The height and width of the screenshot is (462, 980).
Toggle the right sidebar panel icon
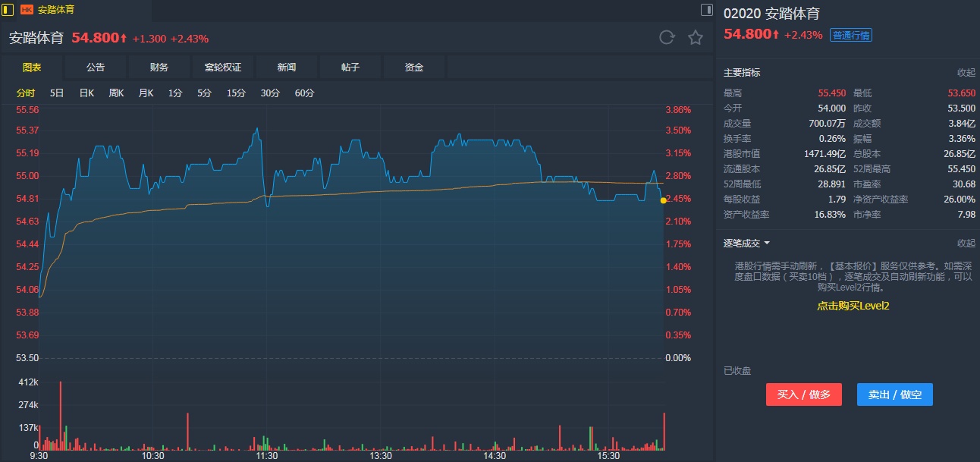706,10
